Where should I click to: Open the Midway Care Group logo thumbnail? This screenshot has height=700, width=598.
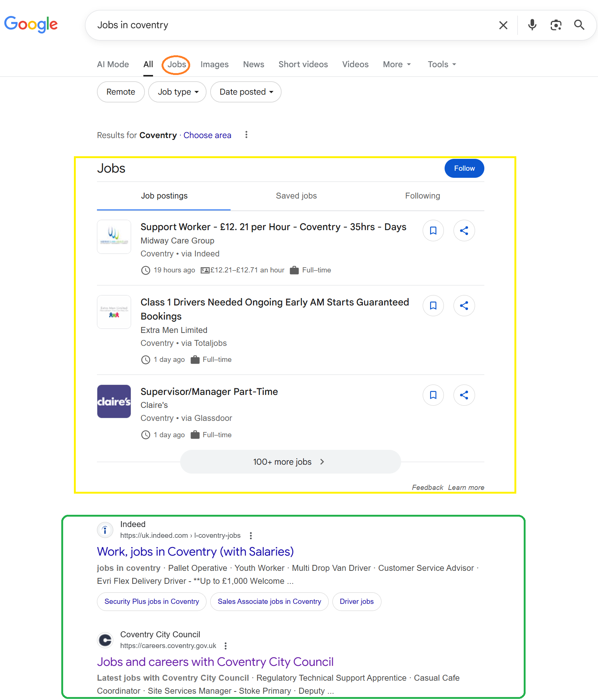[x=114, y=237]
